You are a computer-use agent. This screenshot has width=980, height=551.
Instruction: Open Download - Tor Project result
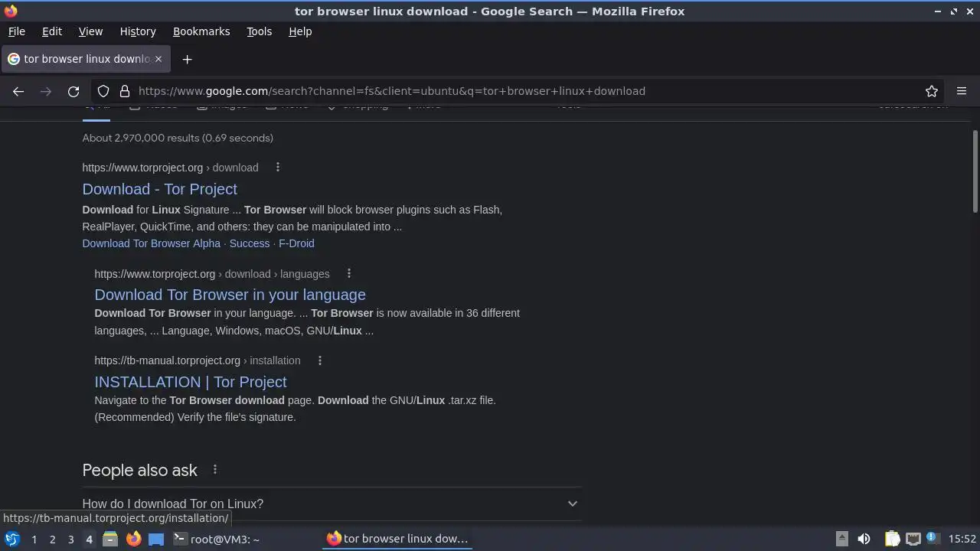[159, 189]
